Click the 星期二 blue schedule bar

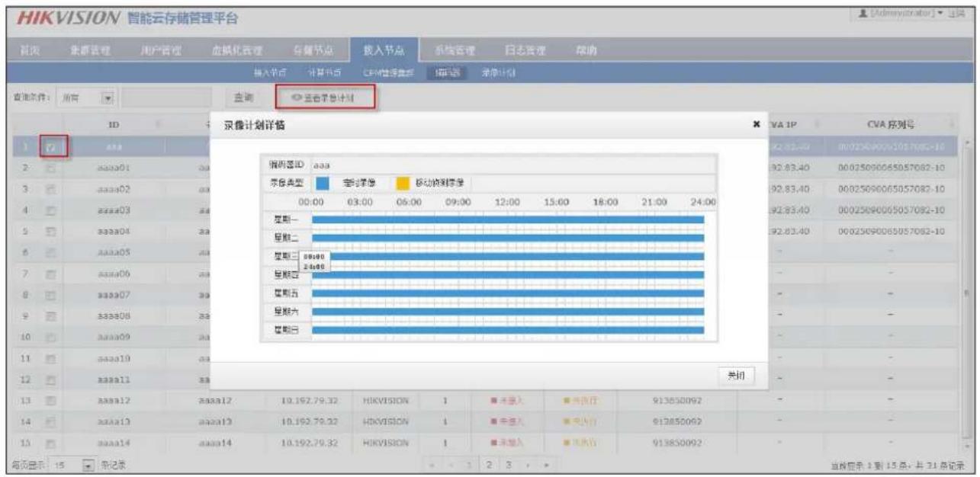(x=508, y=238)
